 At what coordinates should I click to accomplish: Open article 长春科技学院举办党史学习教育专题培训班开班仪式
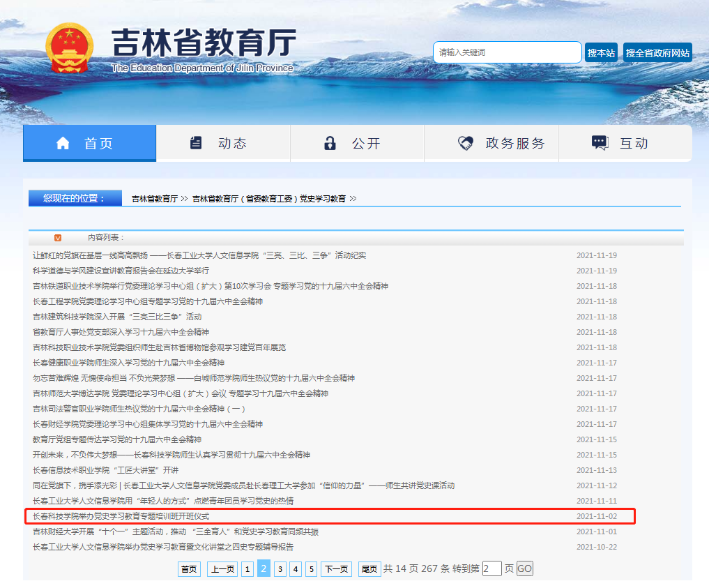tap(121, 516)
